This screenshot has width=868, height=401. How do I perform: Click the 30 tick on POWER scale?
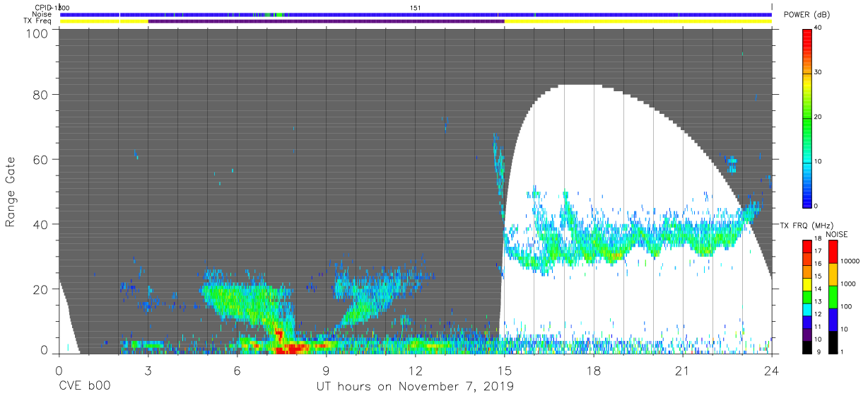click(x=819, y=73)
